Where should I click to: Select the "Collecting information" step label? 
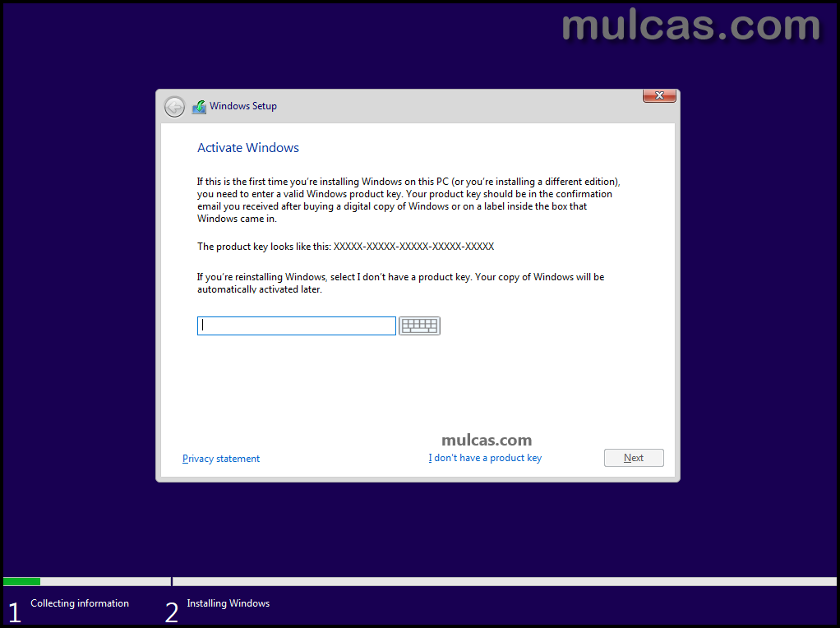pos(80,603)
